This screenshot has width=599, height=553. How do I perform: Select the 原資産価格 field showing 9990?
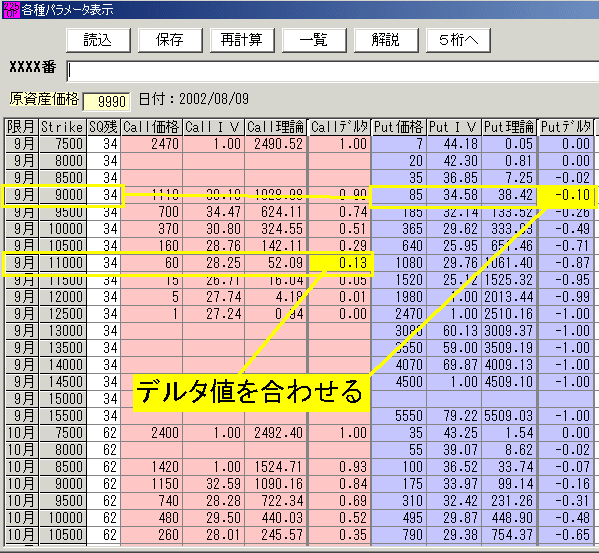(x=106, y=102)
